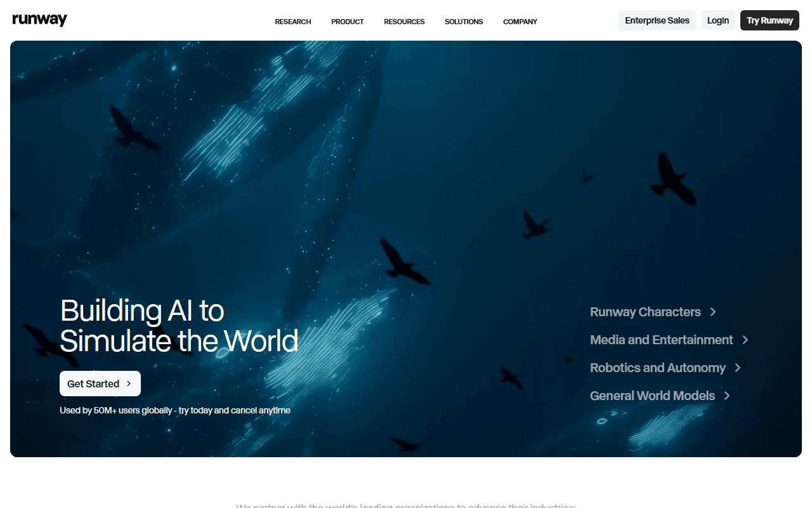Viewport: 812px width, 508px height.
Task: Click the 'Building AI to Simulate the World' headline
Action: point(179,326)
